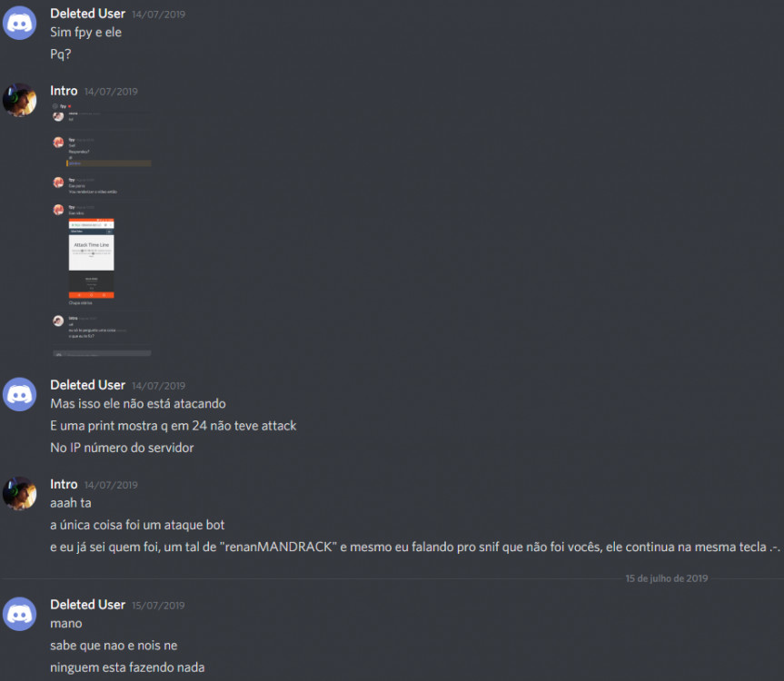Click Deleted User avatar beside 'Mas isso ele'
The width and height of the screenshot is (784, 681).
pyautogui.click(x=19, y=394)
